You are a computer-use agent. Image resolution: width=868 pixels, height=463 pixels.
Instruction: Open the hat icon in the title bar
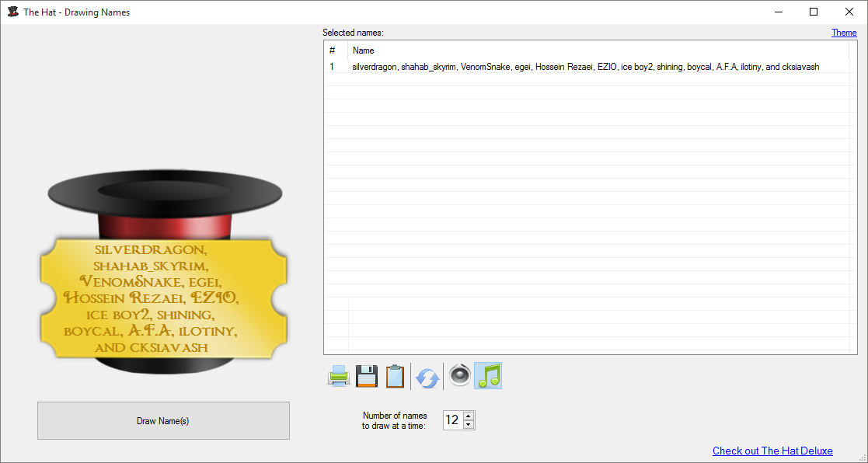pos(12,12)
